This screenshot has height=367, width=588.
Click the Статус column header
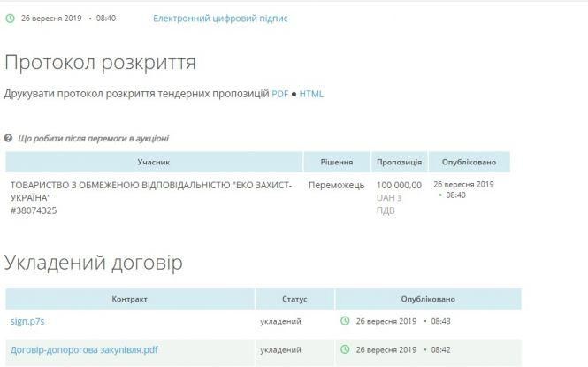(294, 299)
